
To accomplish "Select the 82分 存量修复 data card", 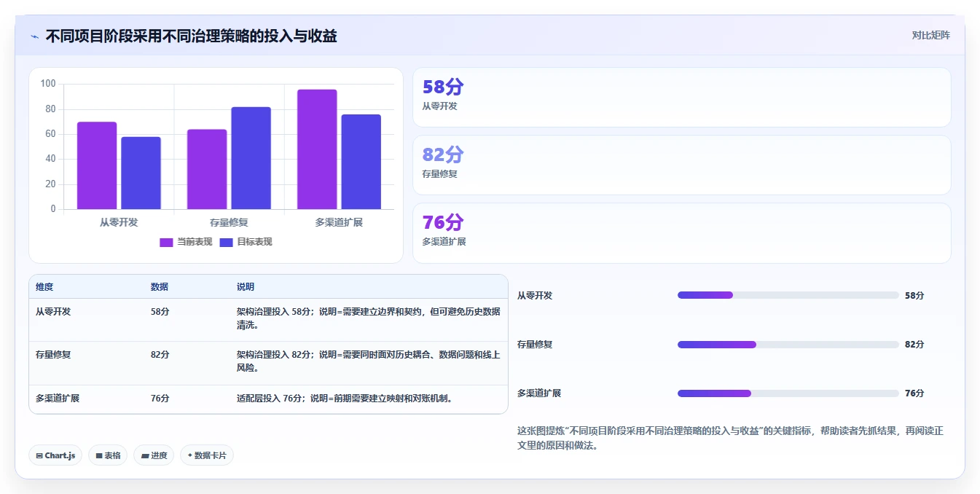I will [681, 165].
